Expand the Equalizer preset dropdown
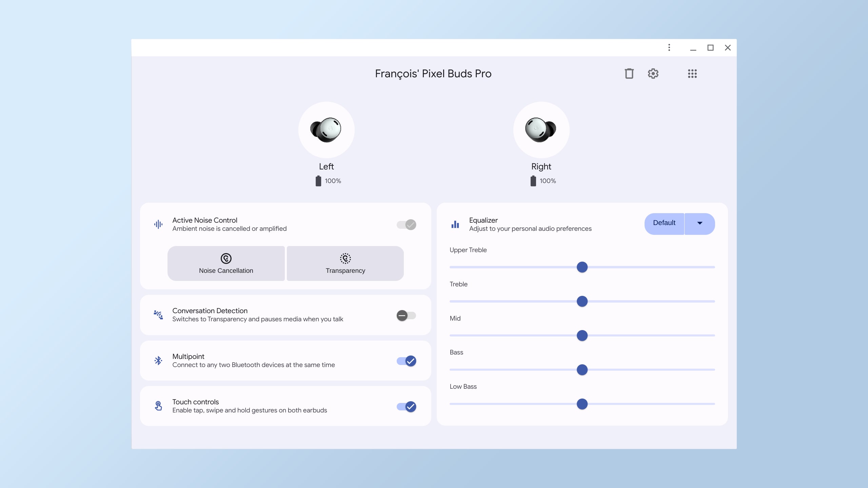Screen dimensions: 868x488 point(699,223)
